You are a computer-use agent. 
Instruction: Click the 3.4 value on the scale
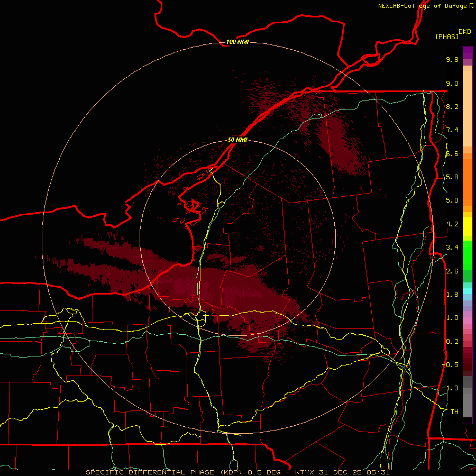[x=452, y=248]
